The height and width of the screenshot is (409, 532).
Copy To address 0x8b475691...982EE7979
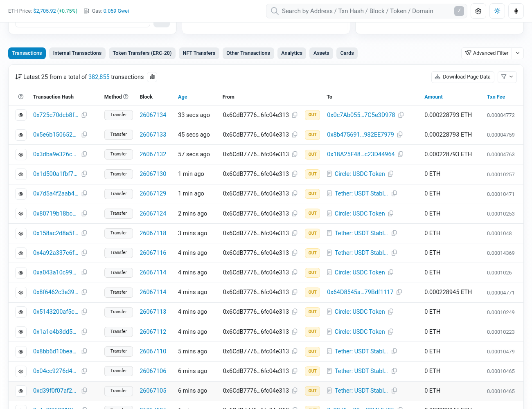(400, 135)
